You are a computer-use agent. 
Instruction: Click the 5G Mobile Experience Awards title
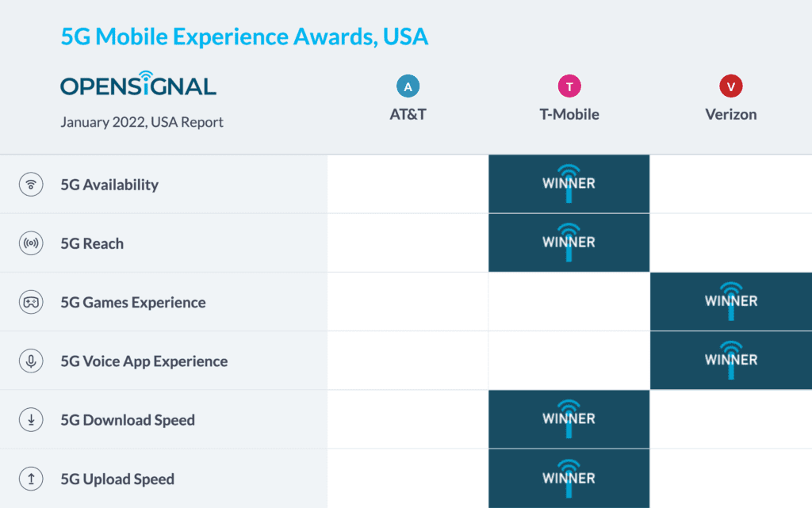(x=244, y=36)
